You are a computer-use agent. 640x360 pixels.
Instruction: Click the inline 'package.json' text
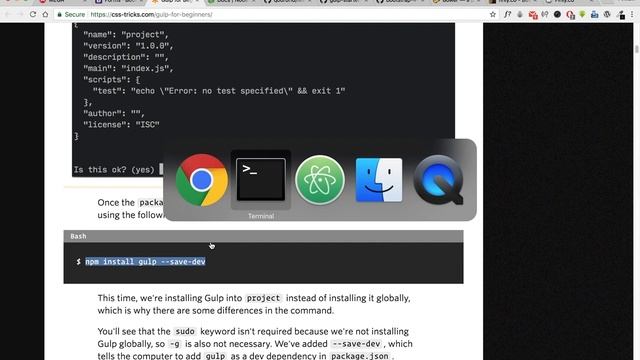359,356
